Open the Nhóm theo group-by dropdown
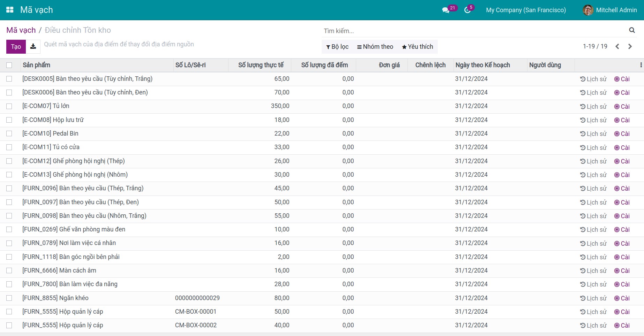The height and width of the screenshot is (336, 644). [375, 47]
